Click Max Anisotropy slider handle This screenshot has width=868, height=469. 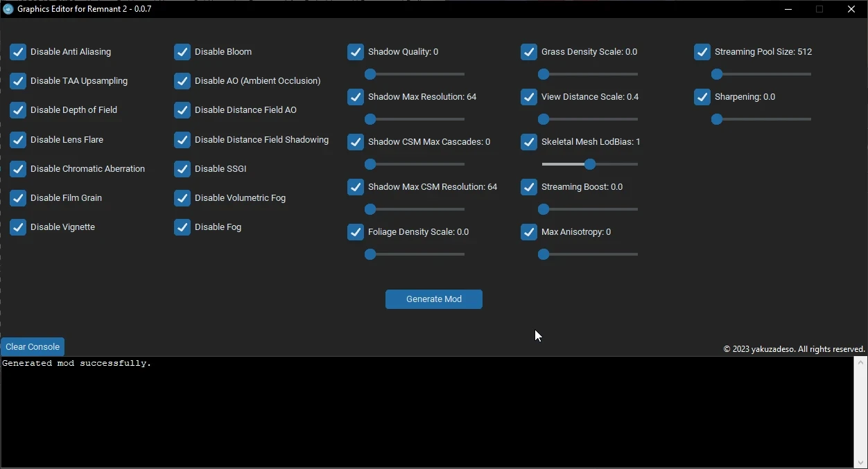click(544, 254)
